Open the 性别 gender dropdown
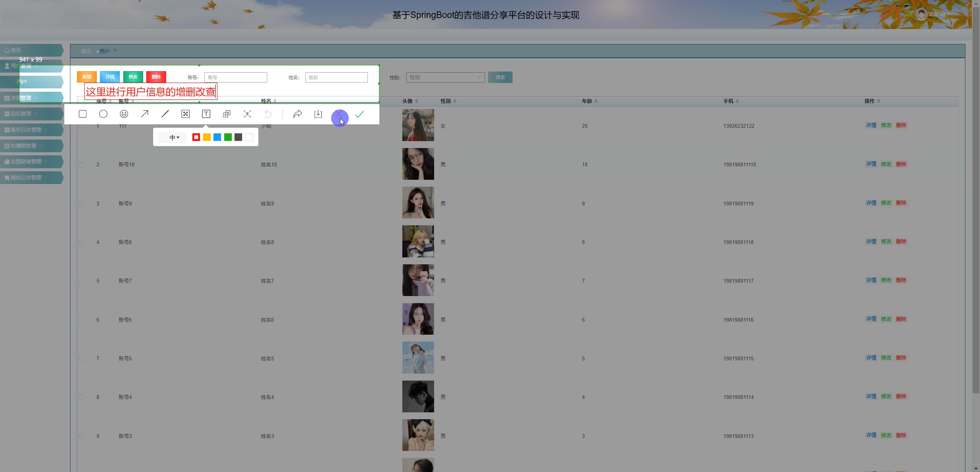The height and width of the screenshot is (472, 980). [x=445, y=77]
